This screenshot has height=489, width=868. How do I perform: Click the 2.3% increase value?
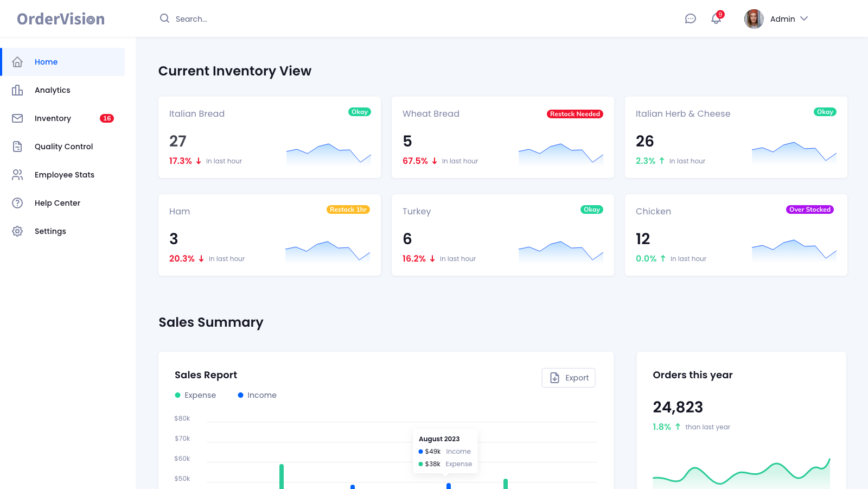pos(646,161)
